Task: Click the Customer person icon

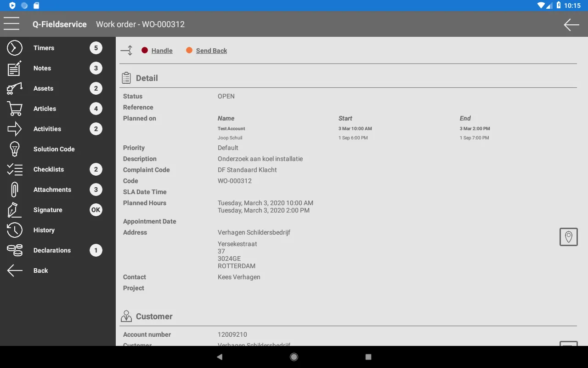Action: (126, 316)
